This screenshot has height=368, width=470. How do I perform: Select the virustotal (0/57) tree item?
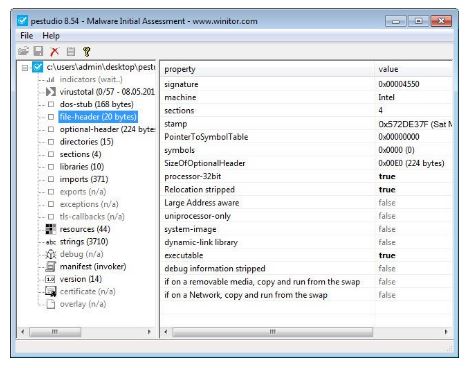coord(107,92)
